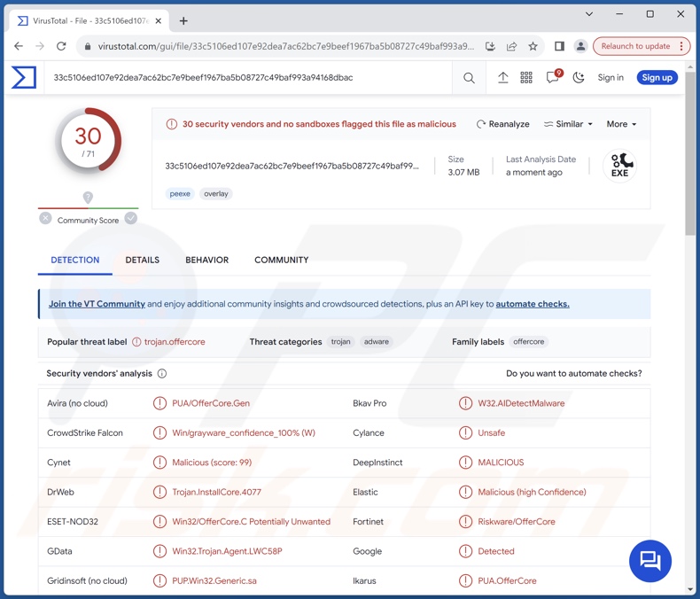This screenshot has width=700, height=599.
Task: Switch to the BEHAVIOR tab
Action: (206, 260)
